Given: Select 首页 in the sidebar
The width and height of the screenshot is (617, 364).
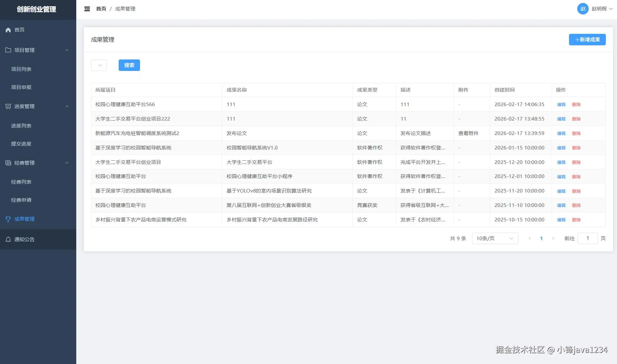Looking at the screenshot, I should tap(38, 30).
